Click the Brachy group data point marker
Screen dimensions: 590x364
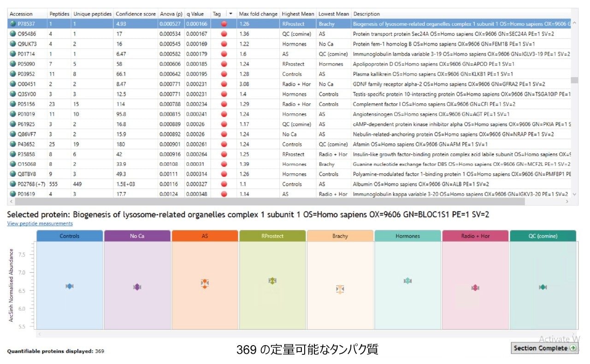[x=340, y=289]
